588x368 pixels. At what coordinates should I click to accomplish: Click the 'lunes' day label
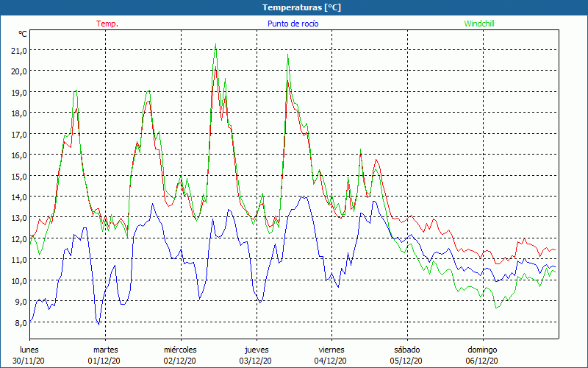pyautogui.click(x=29, y=350)
